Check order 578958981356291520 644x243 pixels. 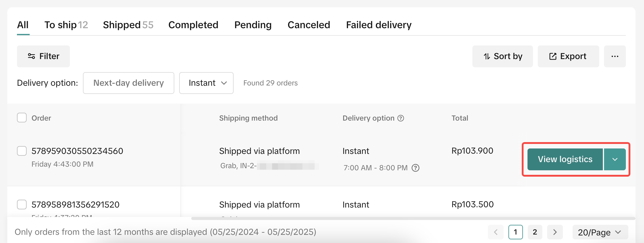pos(22,205)
